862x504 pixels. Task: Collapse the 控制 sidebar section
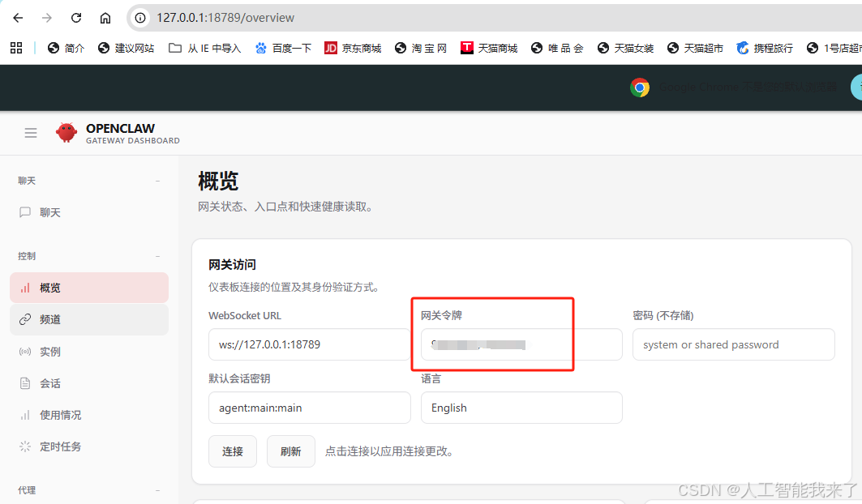(159, 255)
